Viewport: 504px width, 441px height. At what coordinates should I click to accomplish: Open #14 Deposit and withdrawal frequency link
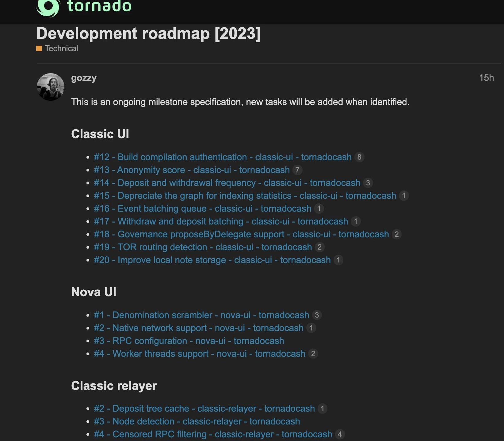(227, 183)
